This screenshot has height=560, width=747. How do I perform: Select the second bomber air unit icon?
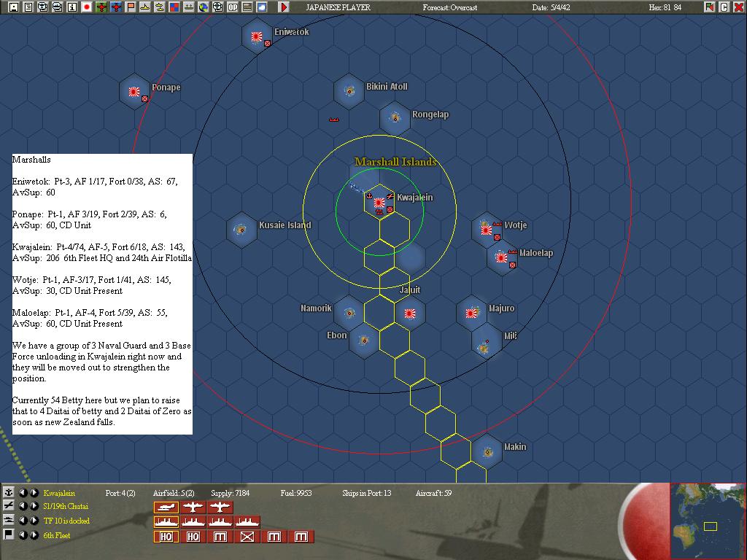[x=193, y=507]
